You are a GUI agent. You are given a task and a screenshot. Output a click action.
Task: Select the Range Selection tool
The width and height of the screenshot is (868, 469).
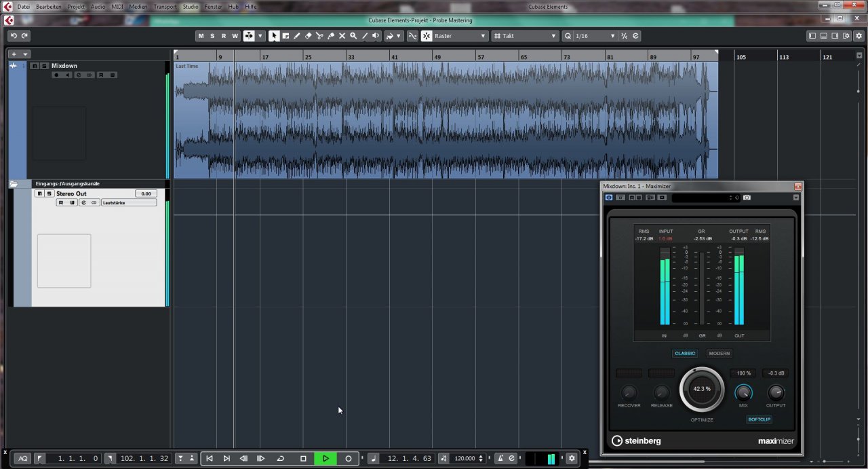pyautogui.click(x=285, y=36)
